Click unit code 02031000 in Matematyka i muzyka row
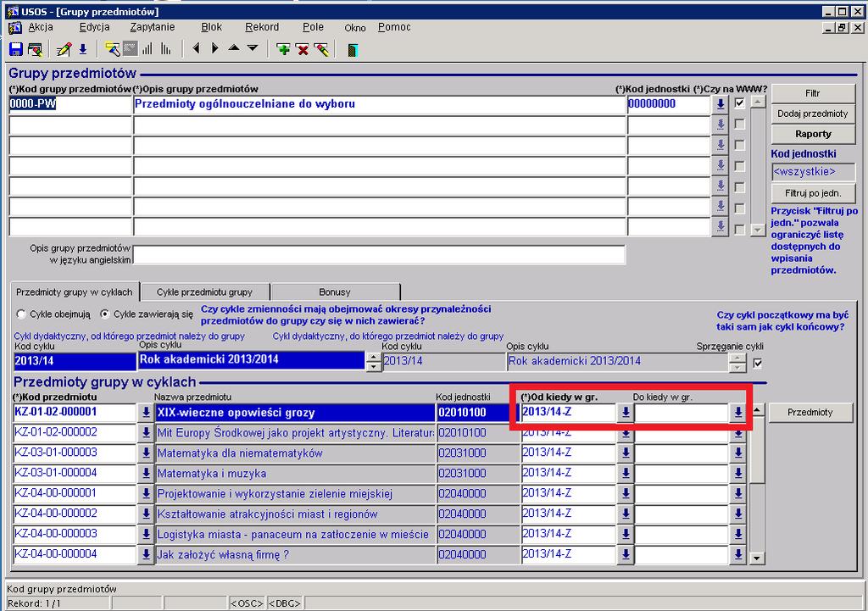This screenshot has width=868, height=611. (478, 474)
